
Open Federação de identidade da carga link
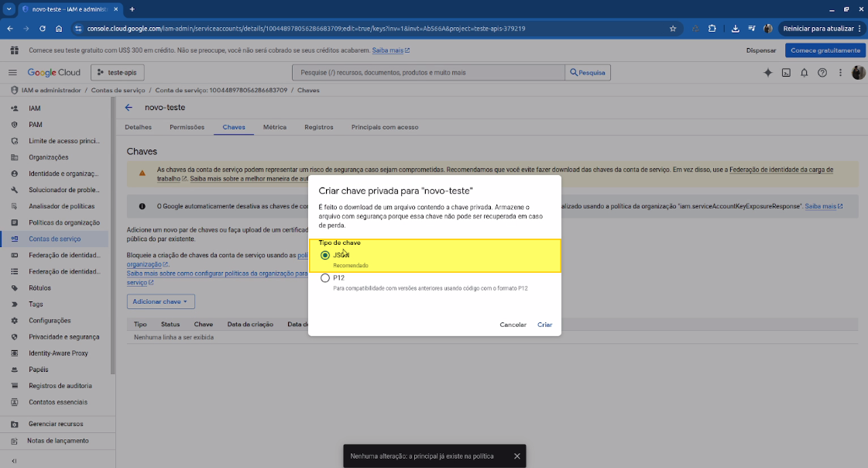781,170
